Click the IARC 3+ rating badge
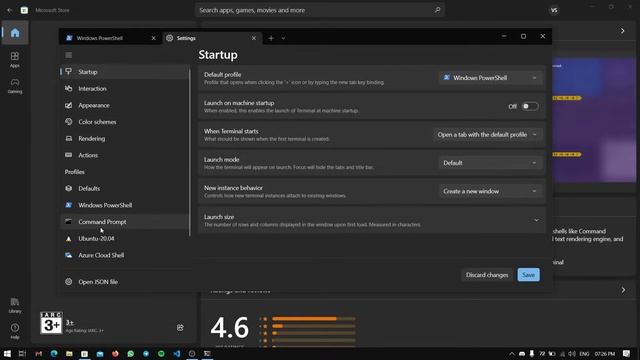The height and width of the screenshot is (360, 640). (x=51, y=323)
